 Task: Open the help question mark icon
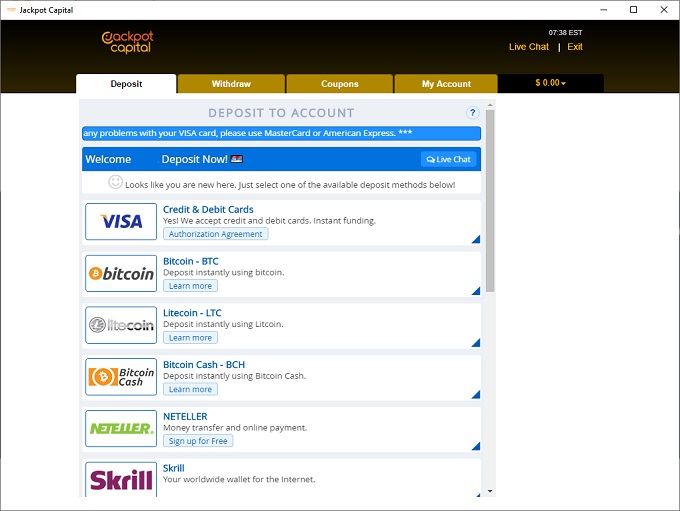(x=472, y=113)
